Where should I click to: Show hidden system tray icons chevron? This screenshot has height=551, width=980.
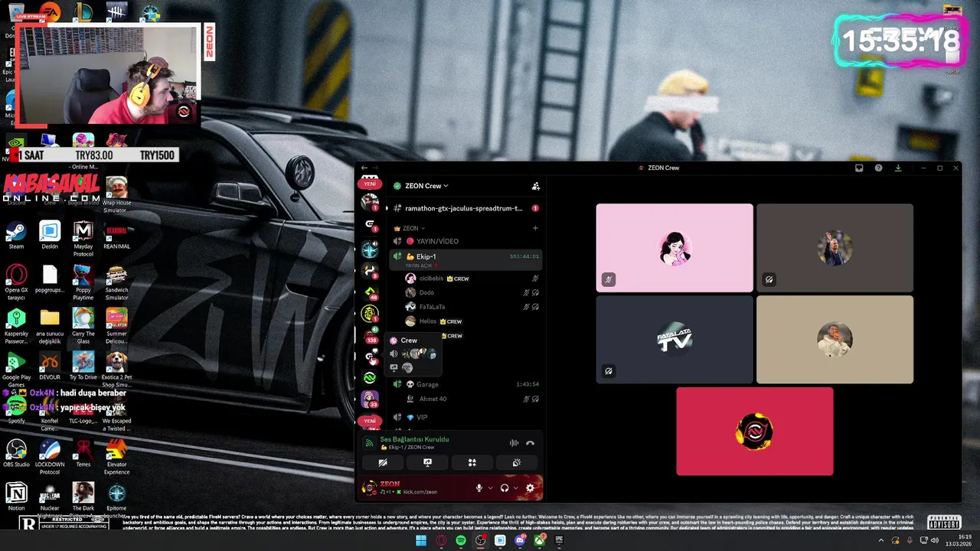(880, 540)
